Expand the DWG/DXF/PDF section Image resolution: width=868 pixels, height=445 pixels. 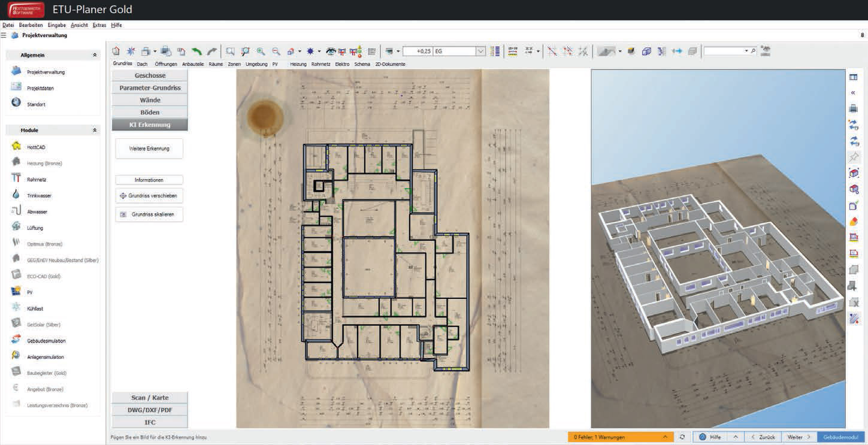150,410
